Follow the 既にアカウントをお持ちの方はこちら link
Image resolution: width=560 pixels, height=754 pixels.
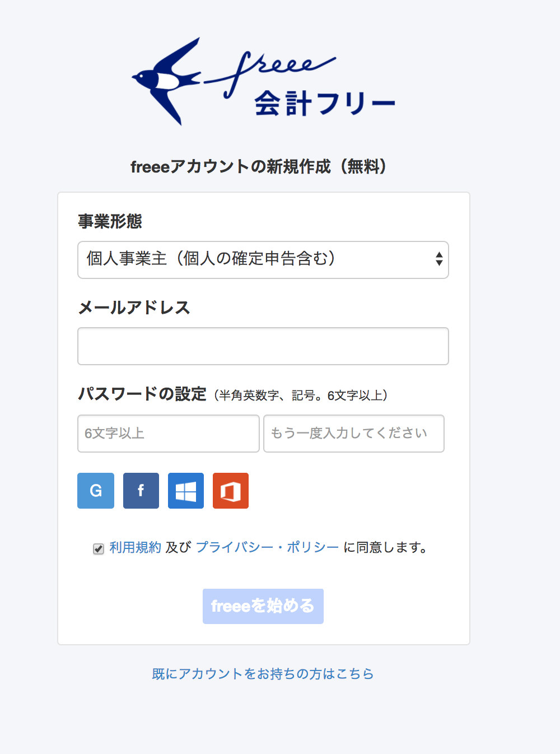tap(263, 674)
